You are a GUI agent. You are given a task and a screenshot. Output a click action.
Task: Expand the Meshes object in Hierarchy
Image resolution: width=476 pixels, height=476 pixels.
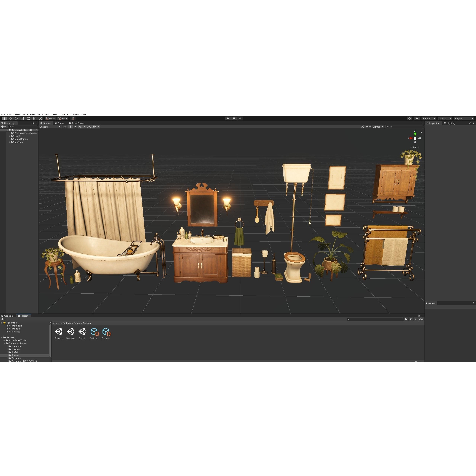[10, 142]
